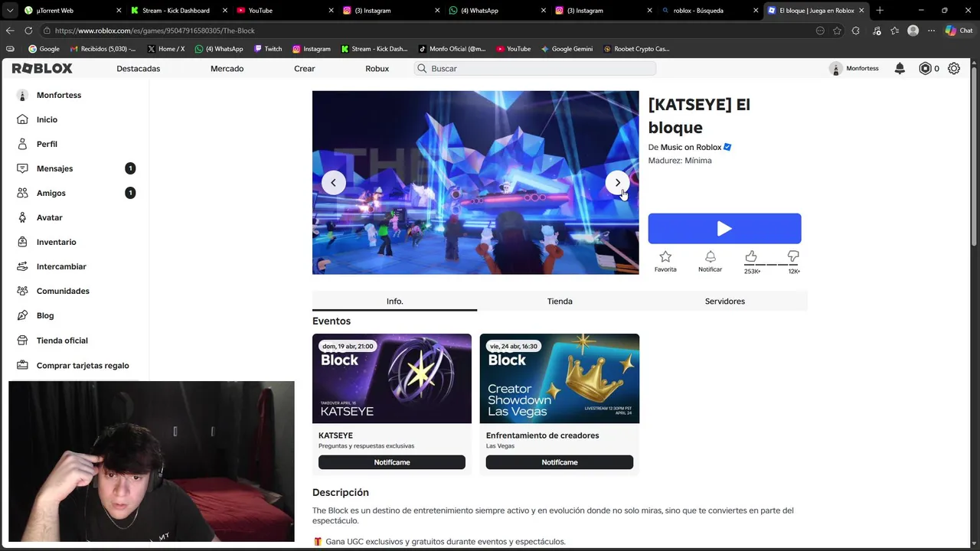
Task: Open Copilot Chat button in browser toolbar
Action: pos(959,31)
